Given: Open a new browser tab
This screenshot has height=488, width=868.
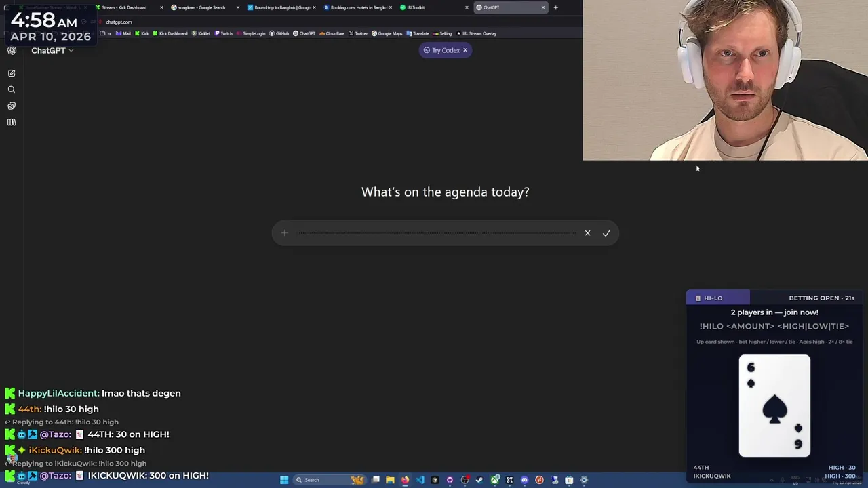Looking at the screenshot, I should pos(555,7).
